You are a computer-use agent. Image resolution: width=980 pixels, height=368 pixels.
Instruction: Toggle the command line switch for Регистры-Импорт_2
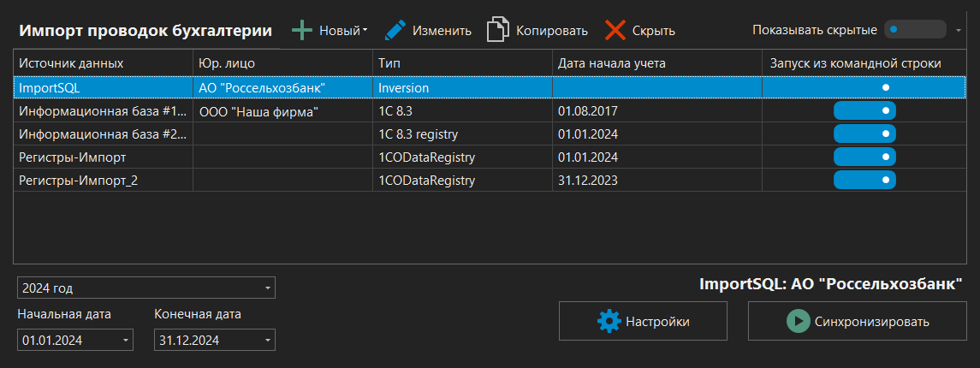(864, 180)
